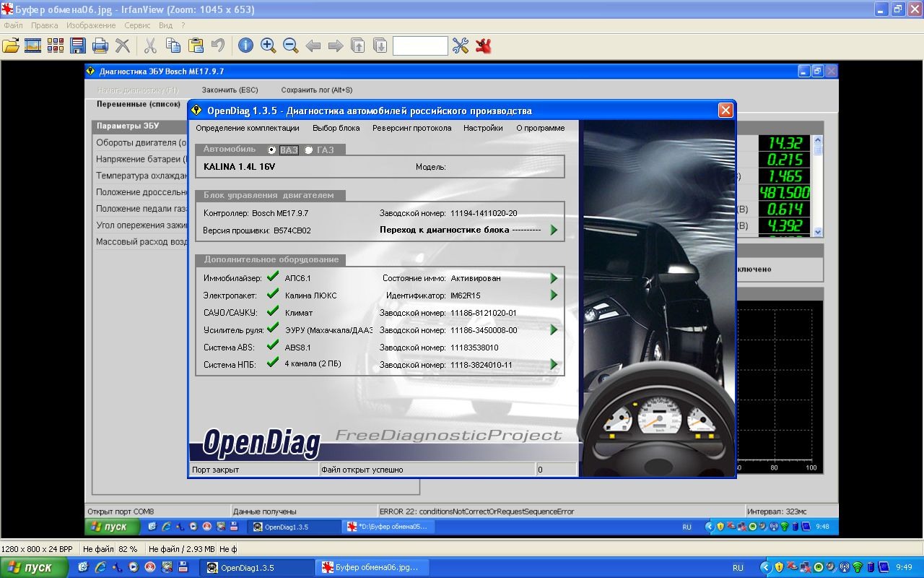Open the Правка menu in IrfanView

click(45, 25)
